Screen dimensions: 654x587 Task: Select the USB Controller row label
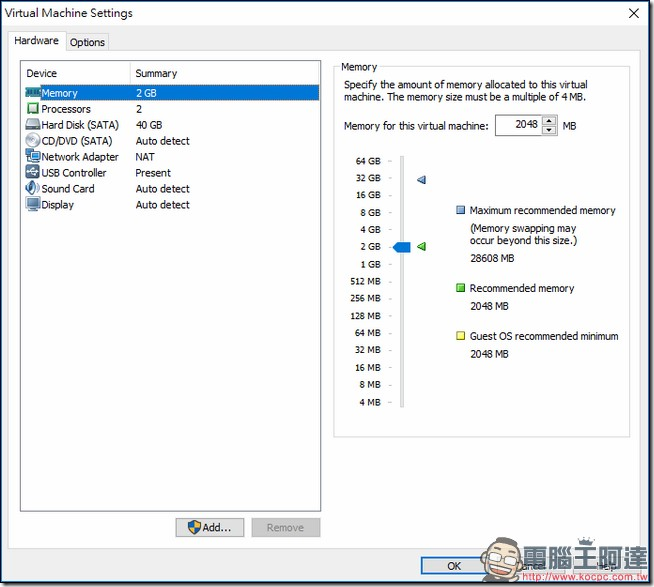pos(74,173)
